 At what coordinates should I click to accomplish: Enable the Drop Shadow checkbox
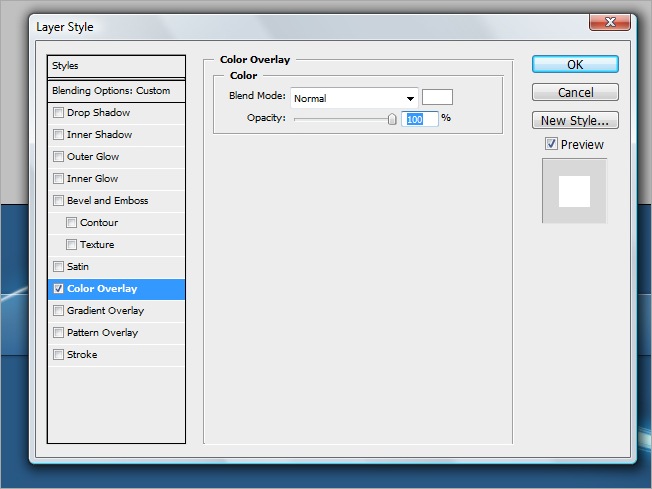(58, 113)
